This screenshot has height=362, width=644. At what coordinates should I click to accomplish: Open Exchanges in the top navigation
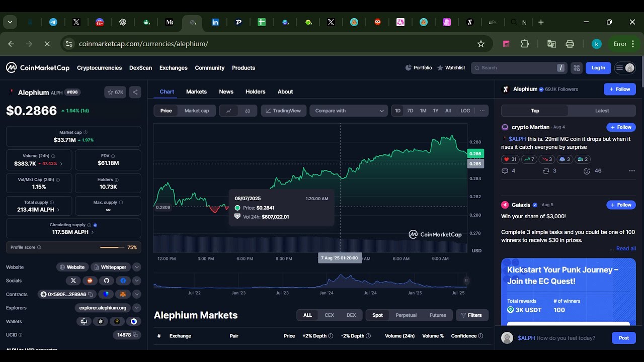174,68
